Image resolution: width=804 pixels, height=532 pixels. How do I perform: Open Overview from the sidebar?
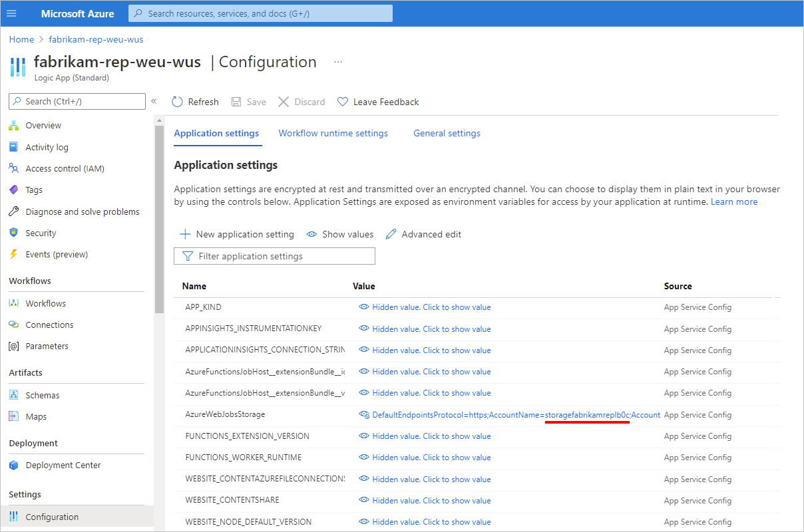point(43,125)
